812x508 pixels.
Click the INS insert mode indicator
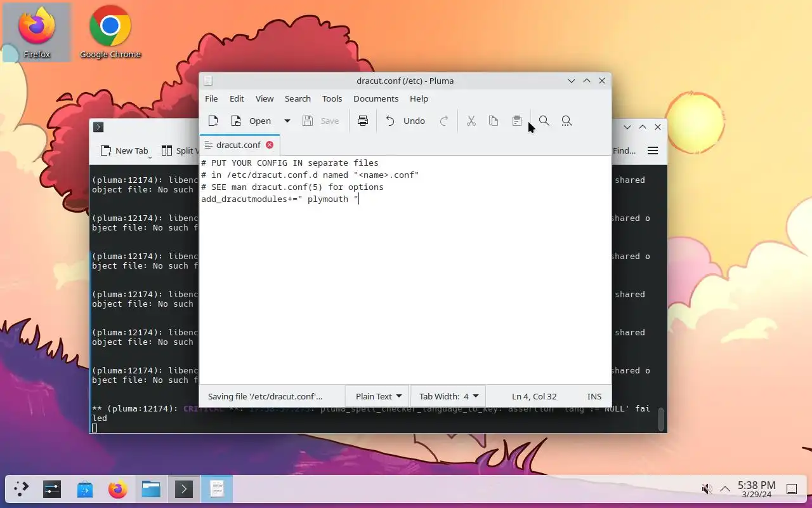[x=594, y=396]
